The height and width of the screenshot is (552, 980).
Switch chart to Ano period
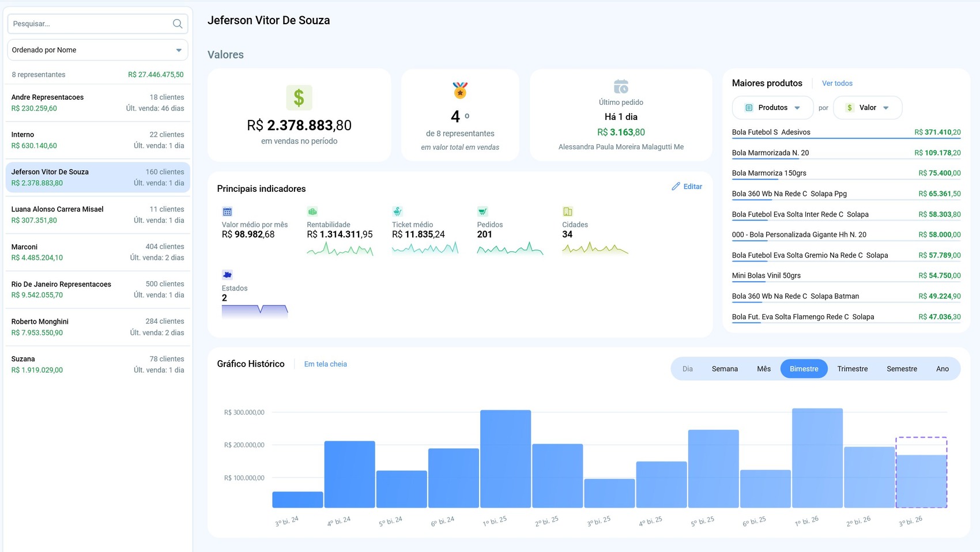pos(943,369)
